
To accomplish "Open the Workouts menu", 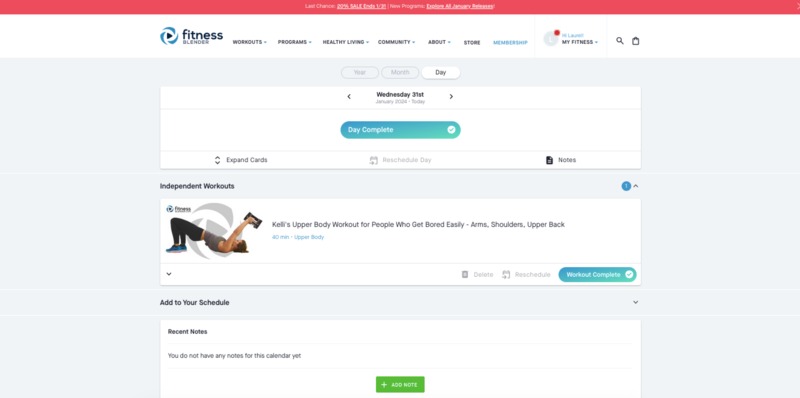I will click(249, 42).
